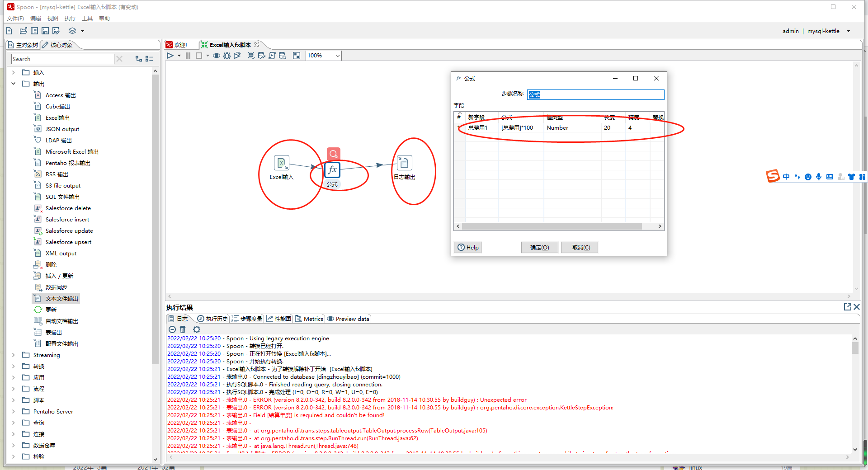The width and height of the screenshot is (868, 470).
Task: Click the 日志输出 step icon on canvas
Action: point(404,163)
